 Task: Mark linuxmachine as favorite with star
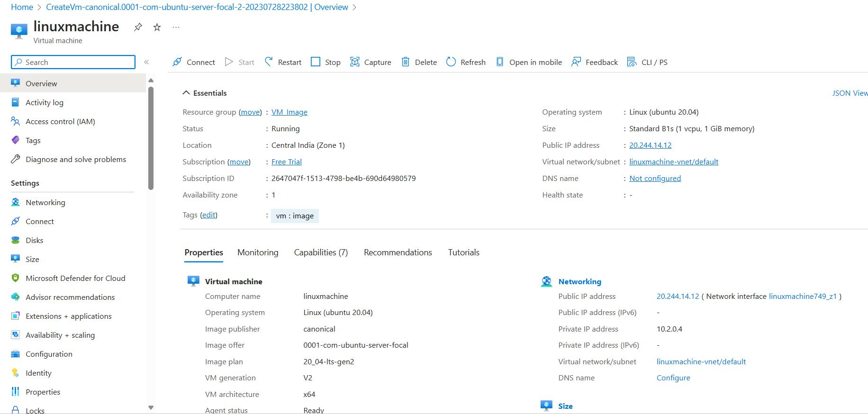pyautogui.click(x=157, y=27)
